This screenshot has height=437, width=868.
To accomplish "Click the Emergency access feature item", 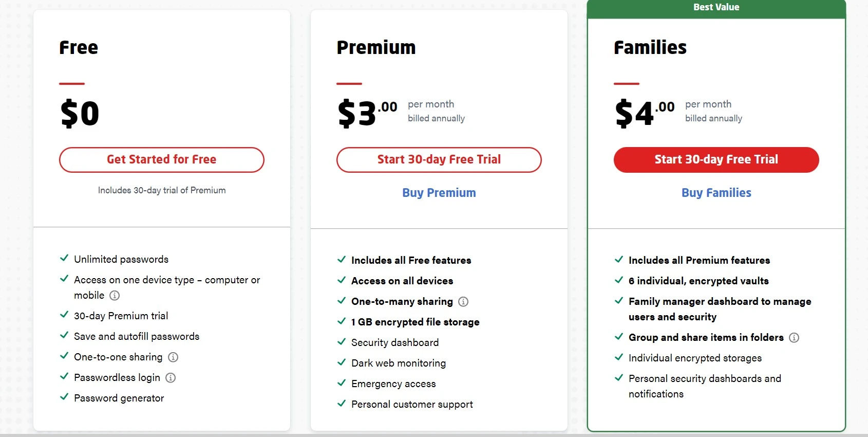I will [393, 384].
